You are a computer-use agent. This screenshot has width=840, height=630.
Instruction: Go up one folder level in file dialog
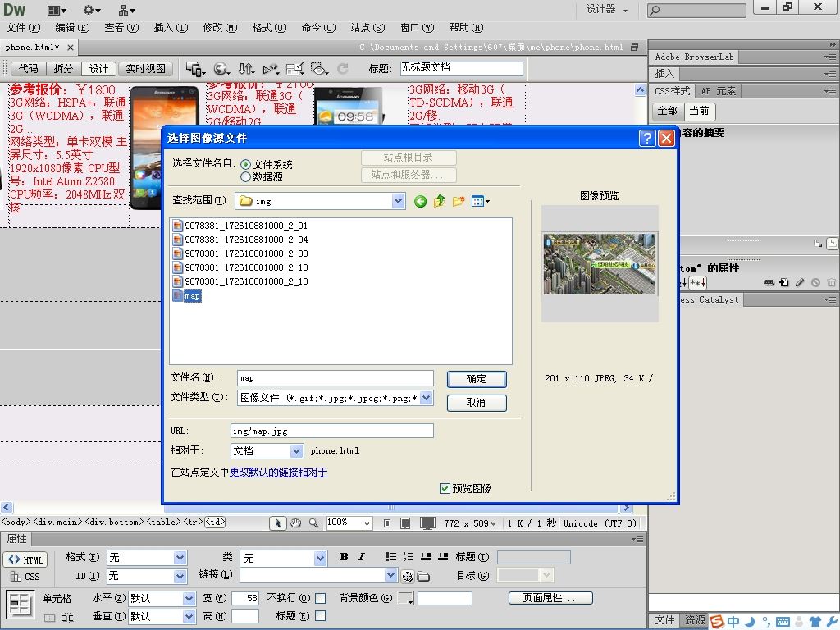coord(440,202)
